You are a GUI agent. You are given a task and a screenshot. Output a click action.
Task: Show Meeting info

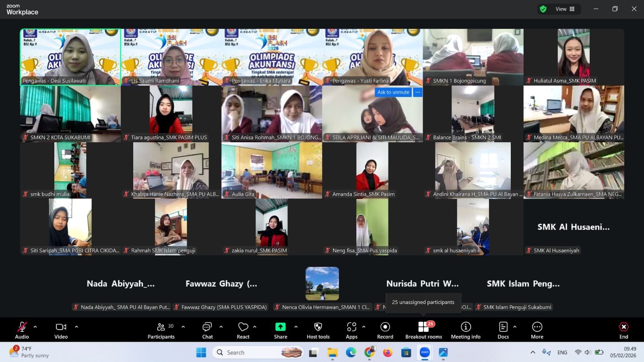[466, 330]
